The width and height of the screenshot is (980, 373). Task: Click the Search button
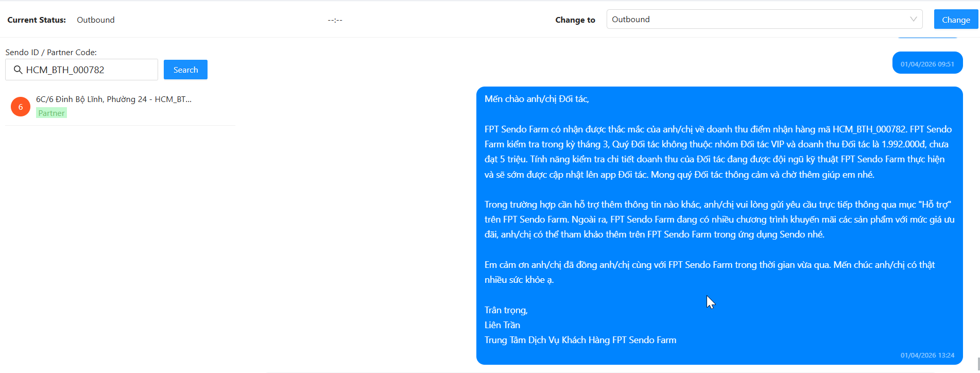185,70
